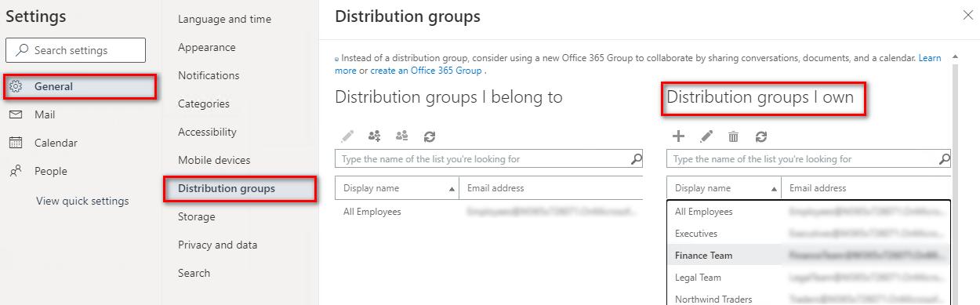Click the General gear icon

click(x=16, y=86)
